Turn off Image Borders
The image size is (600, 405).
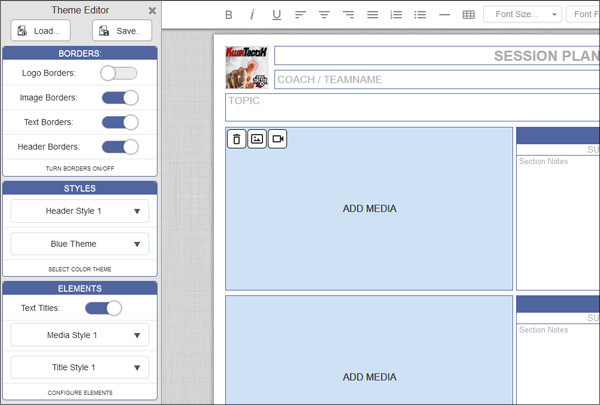pyautogui.click(x=119, y=98)
